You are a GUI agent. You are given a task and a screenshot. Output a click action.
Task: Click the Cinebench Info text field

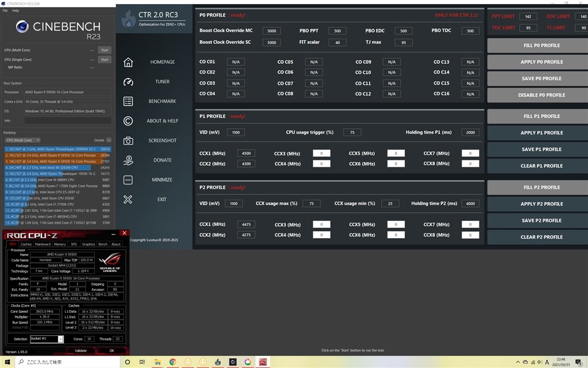coord(68,121)
